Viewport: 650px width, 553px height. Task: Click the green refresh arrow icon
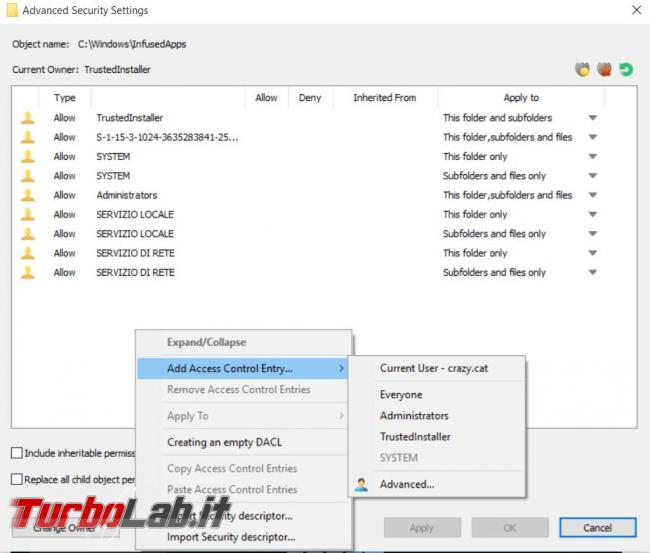point(626,69)
